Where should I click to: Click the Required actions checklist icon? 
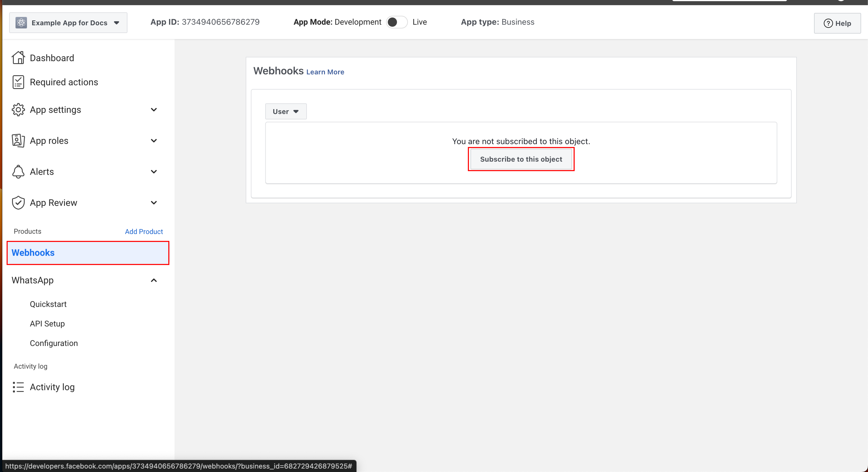[x=18, y=82]
